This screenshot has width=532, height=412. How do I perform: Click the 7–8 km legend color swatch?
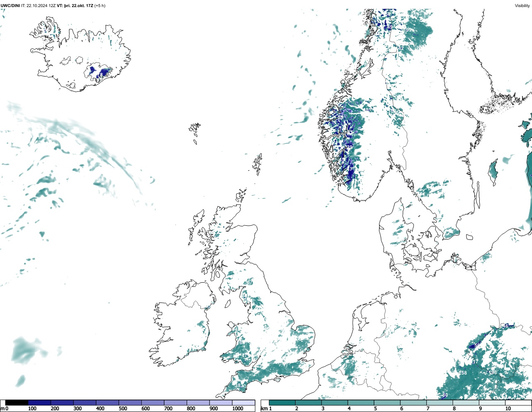click(440, 402)
